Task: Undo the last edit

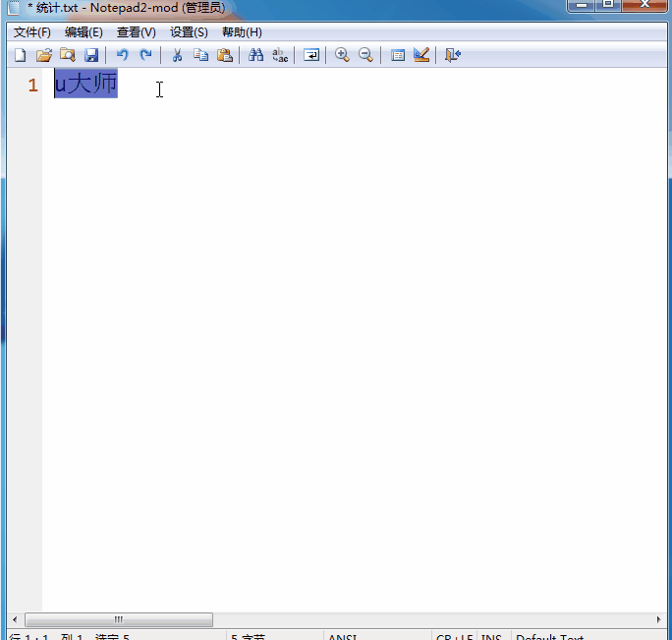Action: click(122, 55)
